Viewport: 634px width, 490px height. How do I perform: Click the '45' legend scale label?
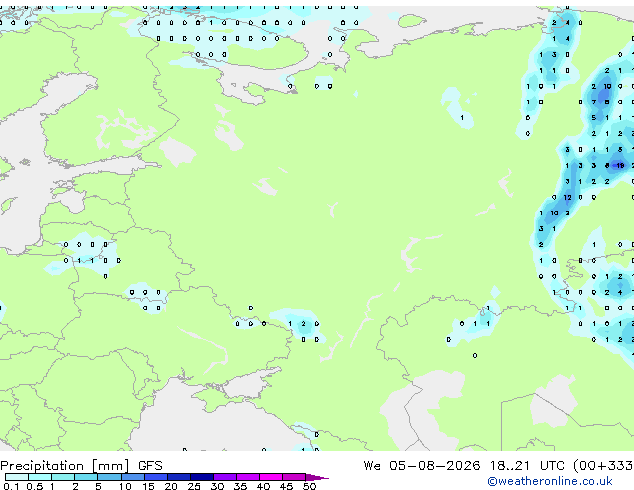coord(286,486)
